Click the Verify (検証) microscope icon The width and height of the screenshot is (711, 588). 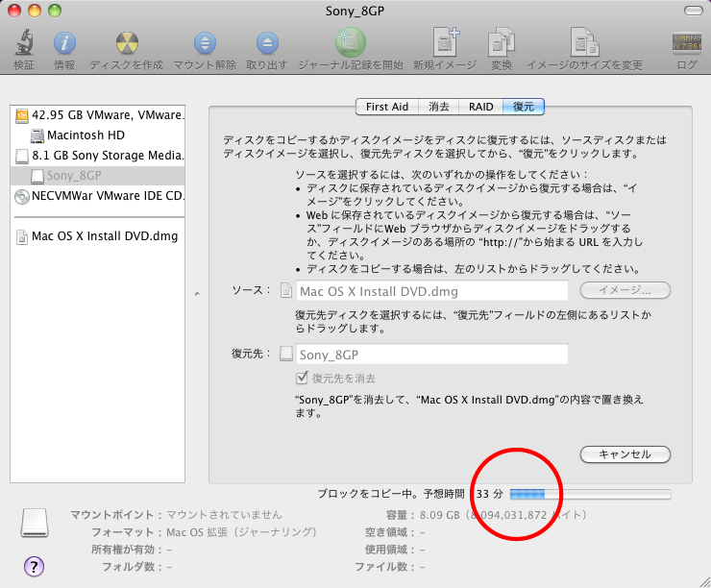pos(24,42)
